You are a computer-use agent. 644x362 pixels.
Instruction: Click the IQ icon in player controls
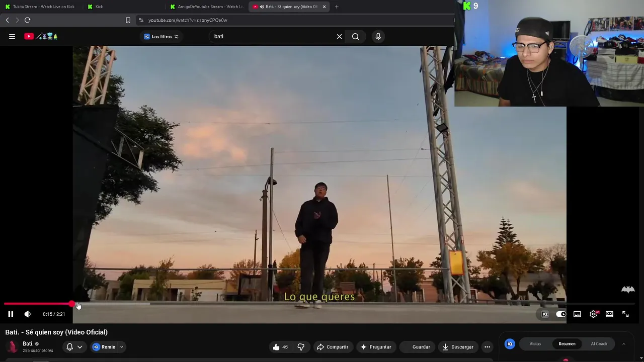pos(545,314)
